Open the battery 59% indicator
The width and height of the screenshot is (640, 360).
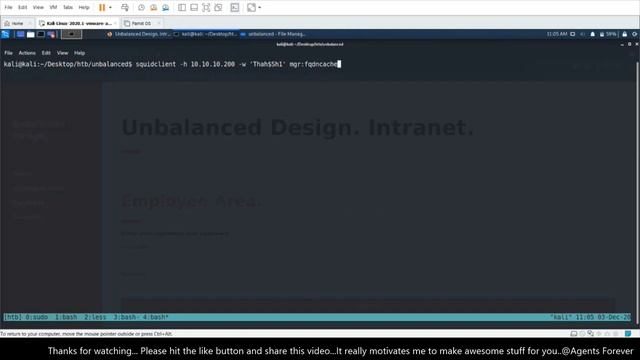pyautogui.click(x=608, y=34)
